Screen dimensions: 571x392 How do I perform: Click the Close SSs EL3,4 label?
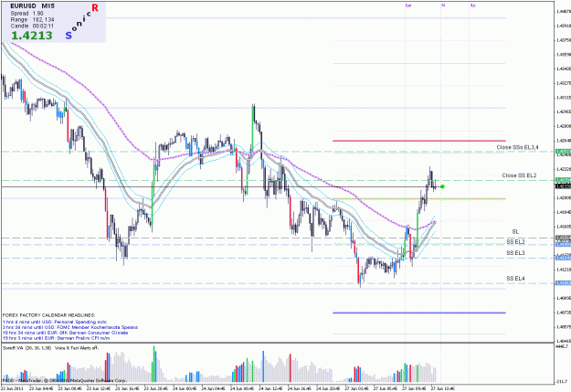point(517,147)
